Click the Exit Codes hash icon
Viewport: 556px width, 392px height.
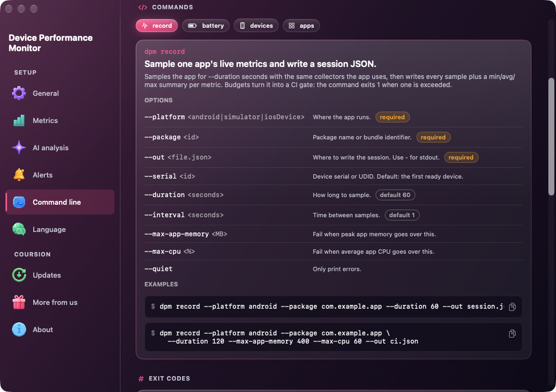141,379
